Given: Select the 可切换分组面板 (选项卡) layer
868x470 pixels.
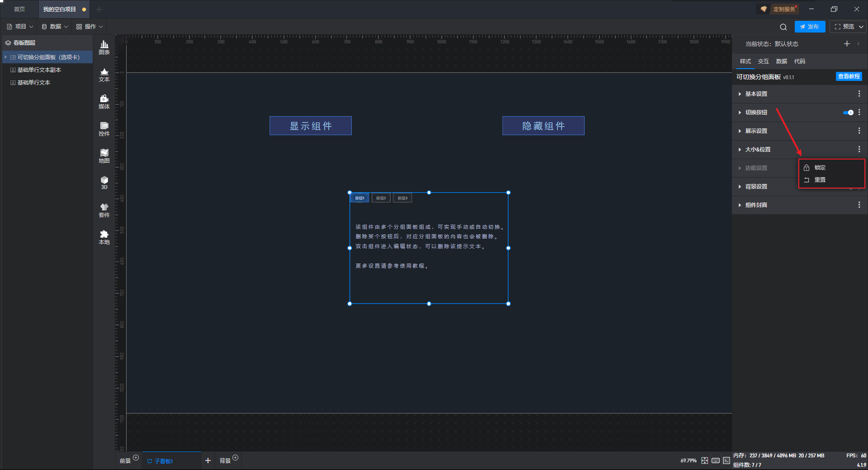Looking at the screenshot, I should (48, 57).
